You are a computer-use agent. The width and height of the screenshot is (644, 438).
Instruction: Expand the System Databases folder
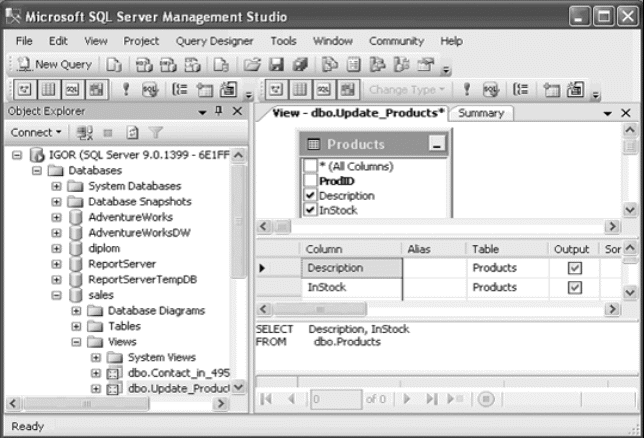pyautogui.click(x=56, y=186)
